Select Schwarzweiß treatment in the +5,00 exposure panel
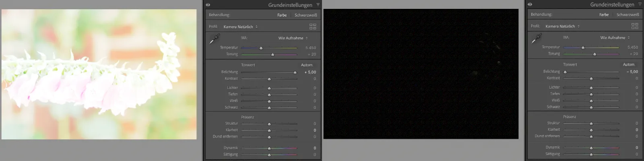This screenshot has width=644, height=161. [305, 15]
